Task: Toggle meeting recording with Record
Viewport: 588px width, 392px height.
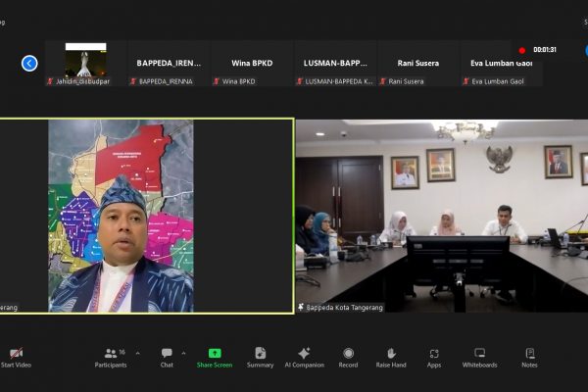Action: point(348,355)
